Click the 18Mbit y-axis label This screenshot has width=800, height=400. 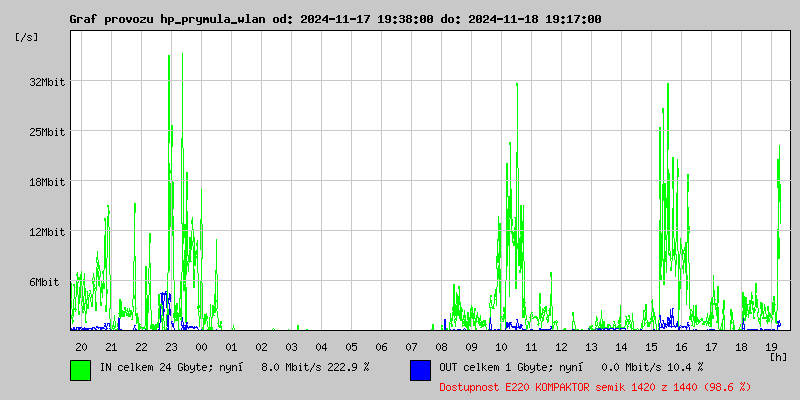click(47, 182)
